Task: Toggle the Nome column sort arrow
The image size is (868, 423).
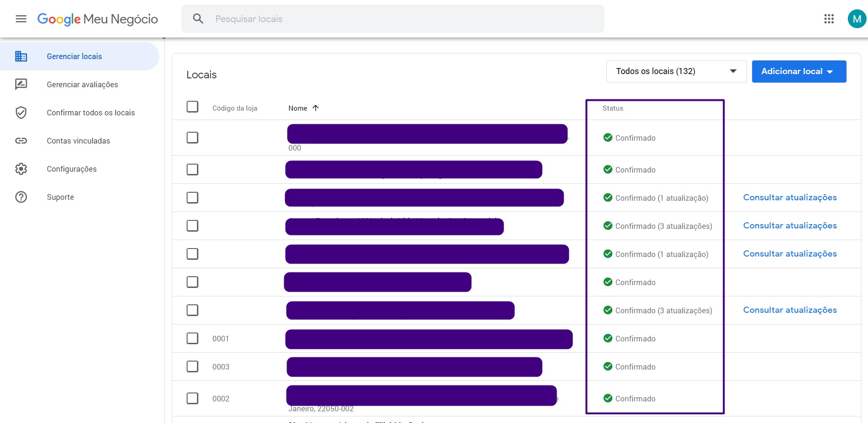Action: point(316,108)
